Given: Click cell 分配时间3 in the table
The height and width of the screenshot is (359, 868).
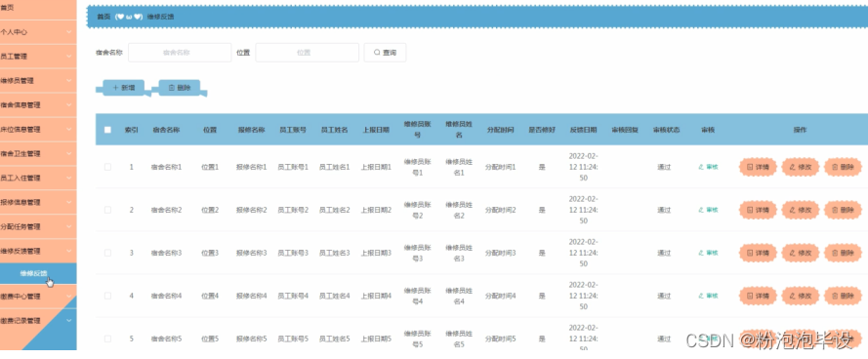Looking at the screenshot, I should (x=501, y=253).
